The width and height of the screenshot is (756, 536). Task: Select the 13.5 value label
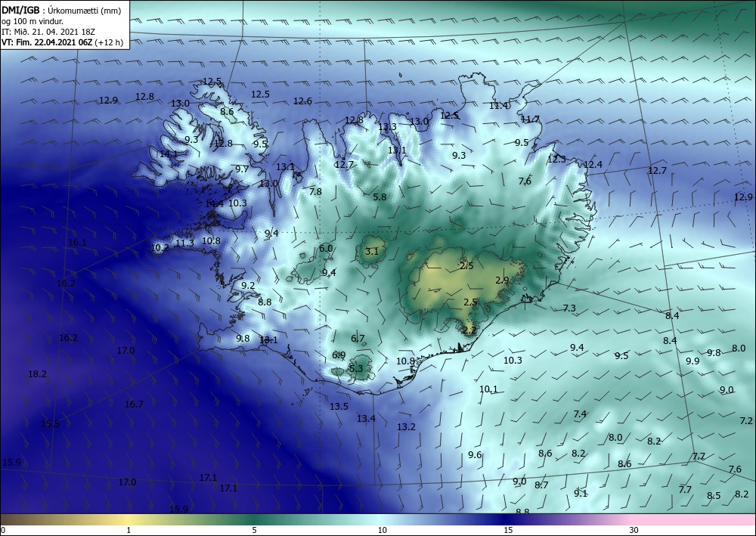click(x=339, y=406)
